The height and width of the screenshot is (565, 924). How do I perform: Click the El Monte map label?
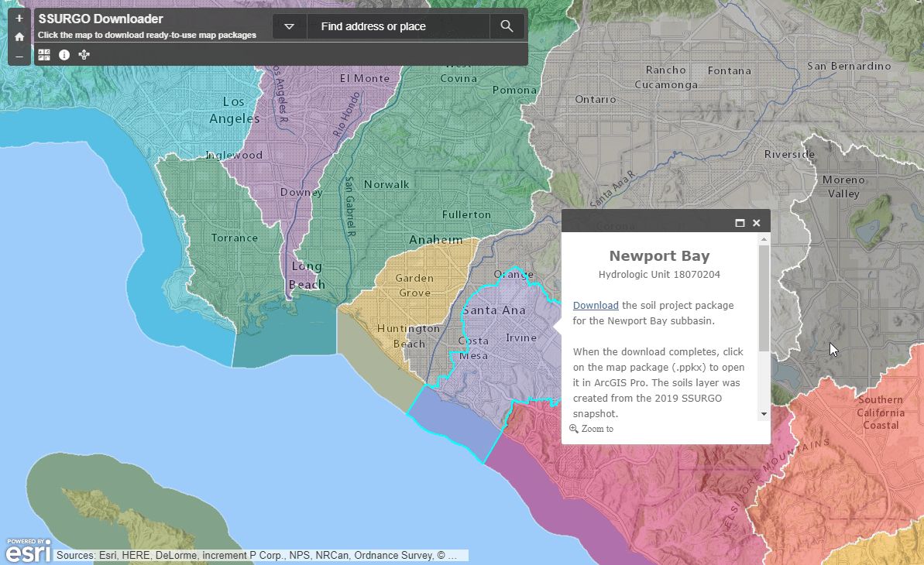pos(365,78)
